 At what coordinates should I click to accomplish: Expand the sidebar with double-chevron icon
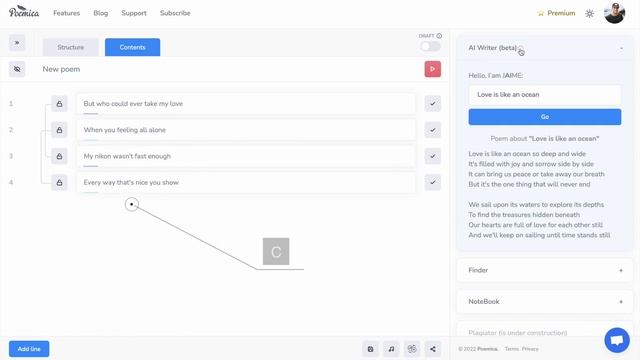(x=17, y=42)
